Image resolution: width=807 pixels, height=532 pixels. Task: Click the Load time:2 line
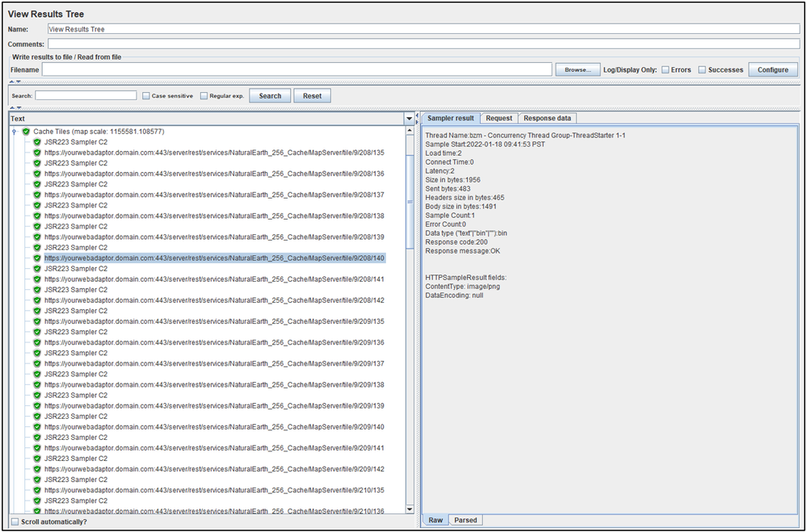443,153
